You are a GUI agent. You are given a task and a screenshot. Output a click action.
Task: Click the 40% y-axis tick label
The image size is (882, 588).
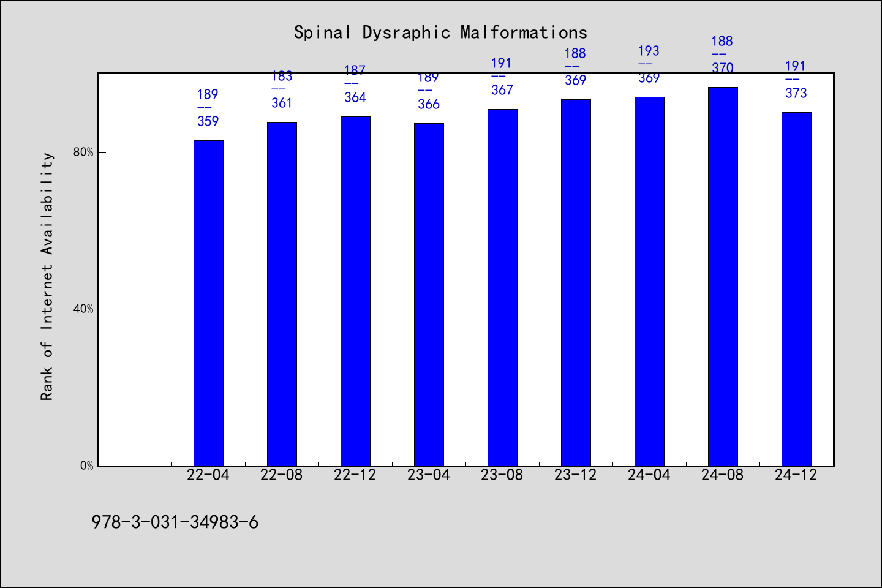point(83,309)
